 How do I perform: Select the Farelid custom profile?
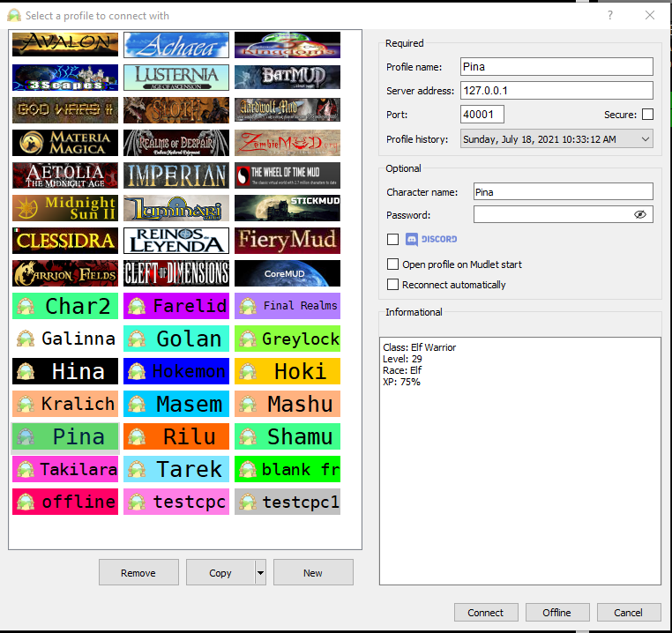[x=176, y=306]
